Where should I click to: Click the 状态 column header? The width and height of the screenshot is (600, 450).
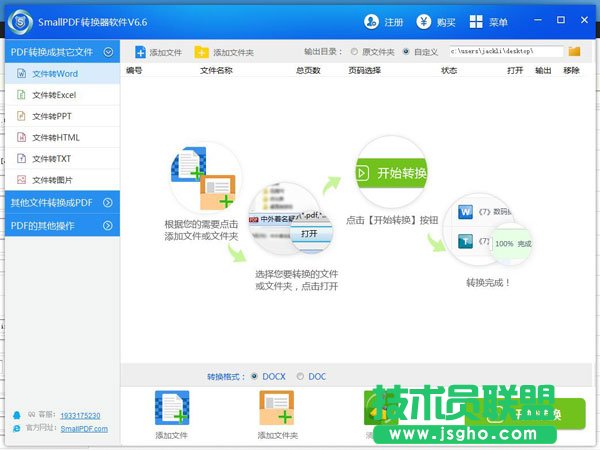coord(449,70)
